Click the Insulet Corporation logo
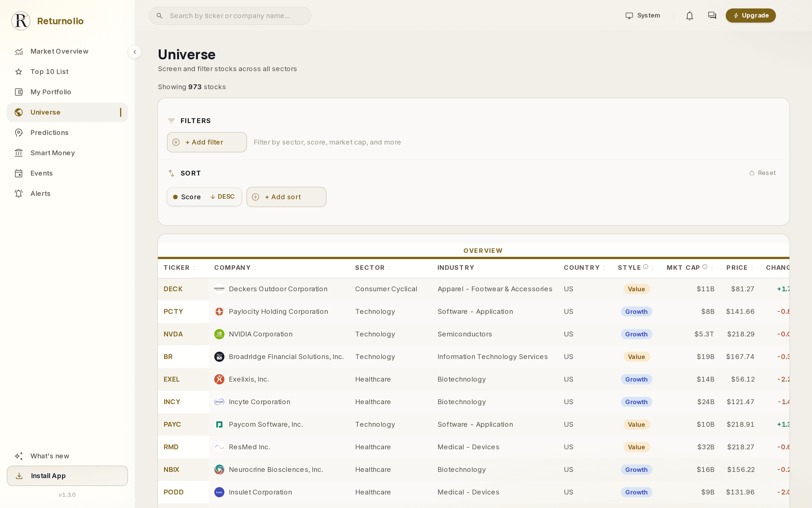Viewport: 812px width, 508px height. pyautogui.click(x=219, y=492)
